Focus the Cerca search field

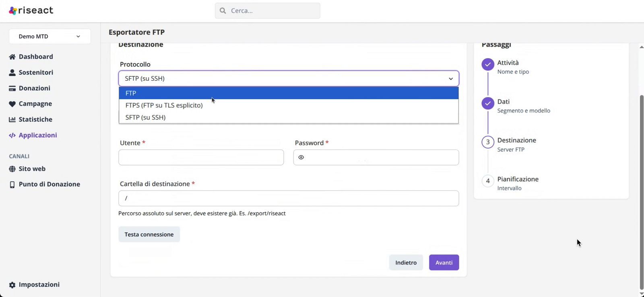click(268, 11)
